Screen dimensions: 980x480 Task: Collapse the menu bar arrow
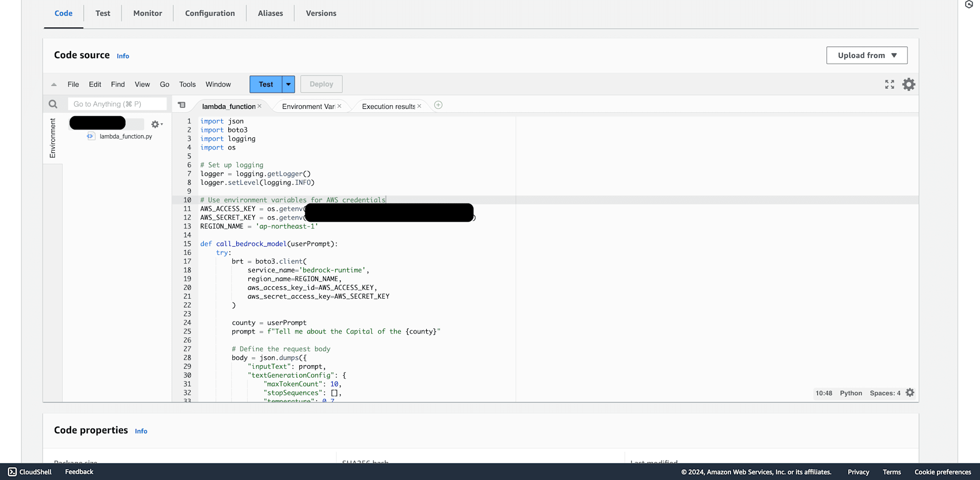(x=54, y=84)
